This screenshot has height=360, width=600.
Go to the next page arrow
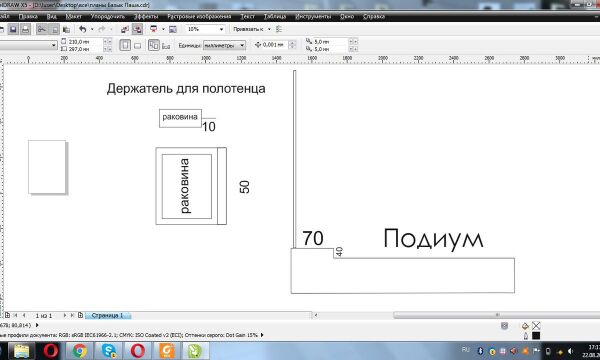tap(64, 315)
